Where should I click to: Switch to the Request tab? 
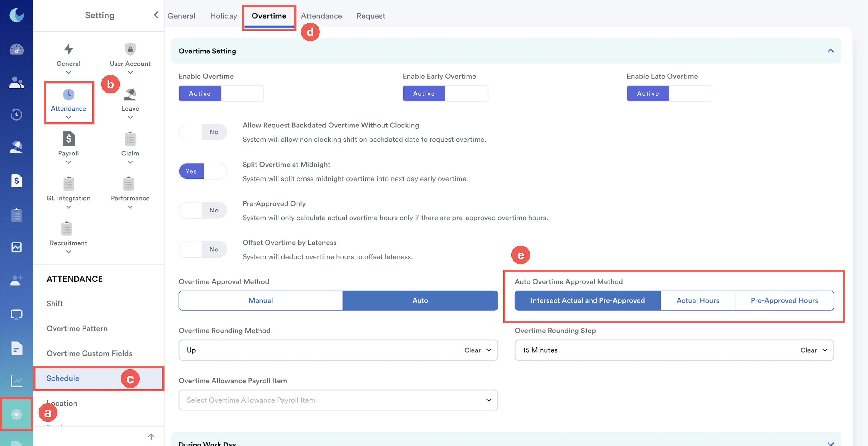pyautogui.click(x=371, y=16)
